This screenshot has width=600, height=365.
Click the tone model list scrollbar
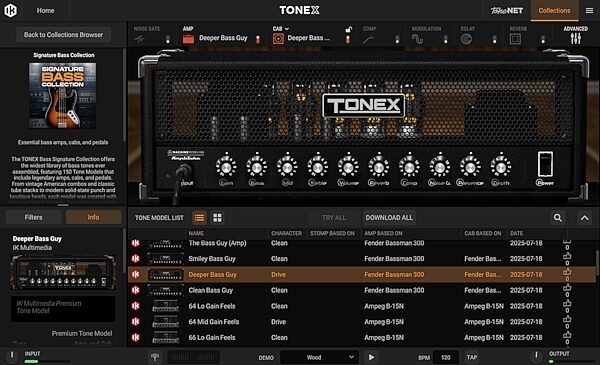click(x=597, y=263)
